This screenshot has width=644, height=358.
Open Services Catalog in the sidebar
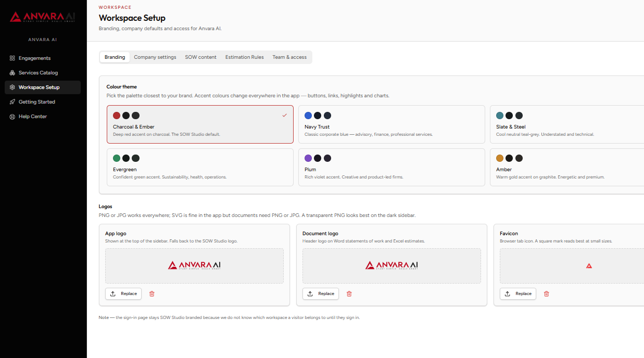point(43,73)
